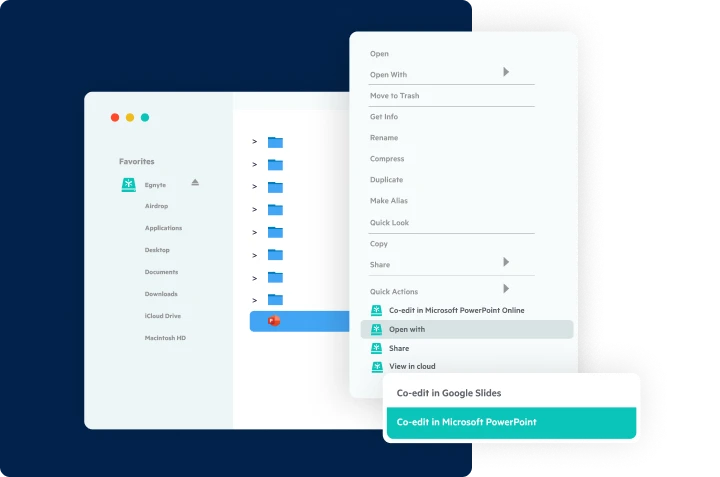The image size is (720, 477).
Task: Choose Duplicate in the context menu
Action: click(x=387, y=180)
